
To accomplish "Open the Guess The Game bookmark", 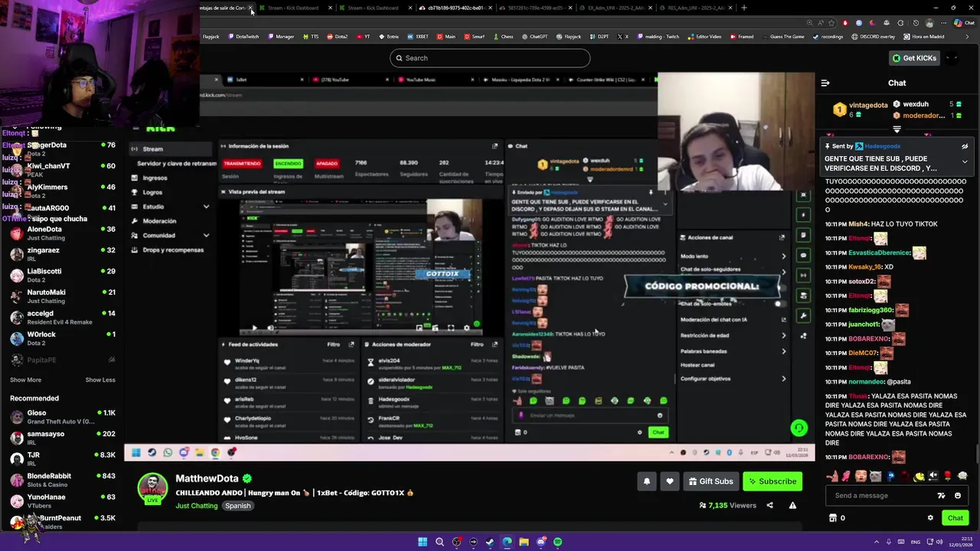I will (x=782, y=37).
